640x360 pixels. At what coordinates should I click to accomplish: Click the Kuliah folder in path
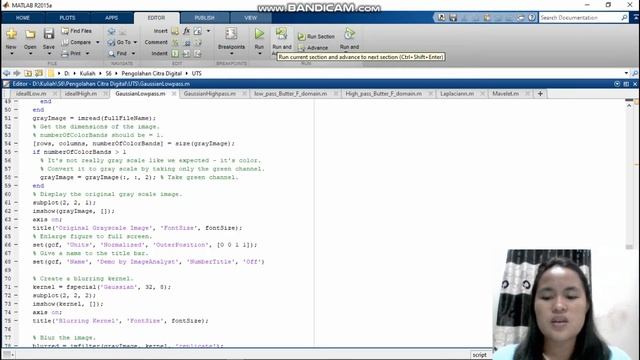coord(87,73)
